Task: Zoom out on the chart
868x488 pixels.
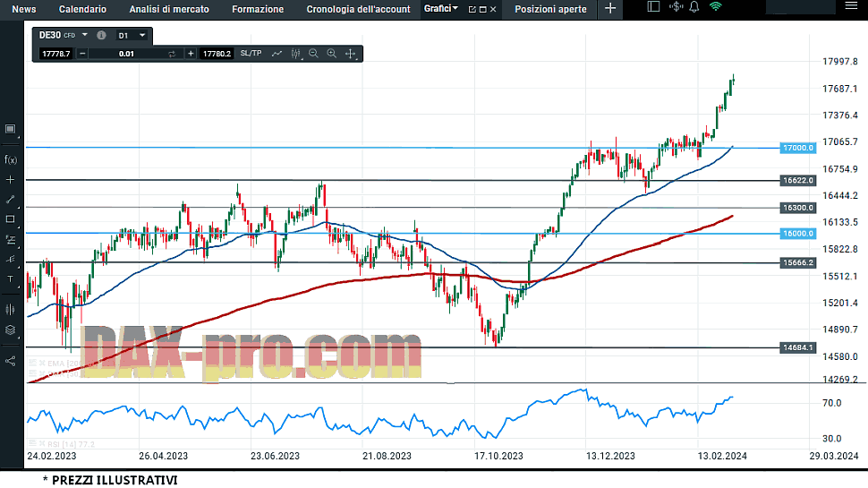Action: pos(313,53)
